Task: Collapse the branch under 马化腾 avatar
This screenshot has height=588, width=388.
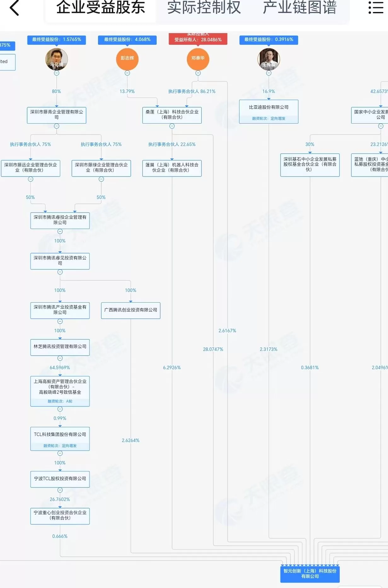Action: coord(57,73)
